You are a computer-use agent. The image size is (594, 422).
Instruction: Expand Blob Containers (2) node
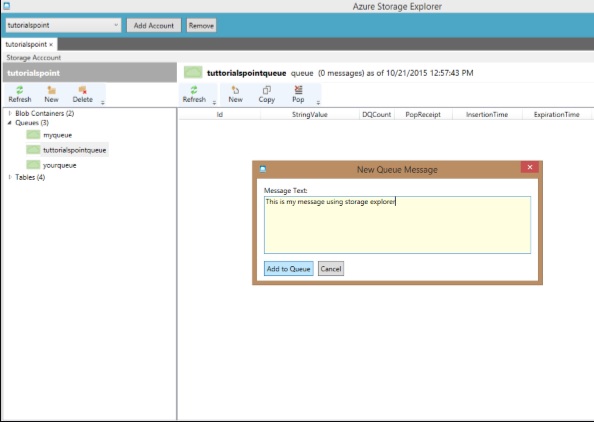10,113
